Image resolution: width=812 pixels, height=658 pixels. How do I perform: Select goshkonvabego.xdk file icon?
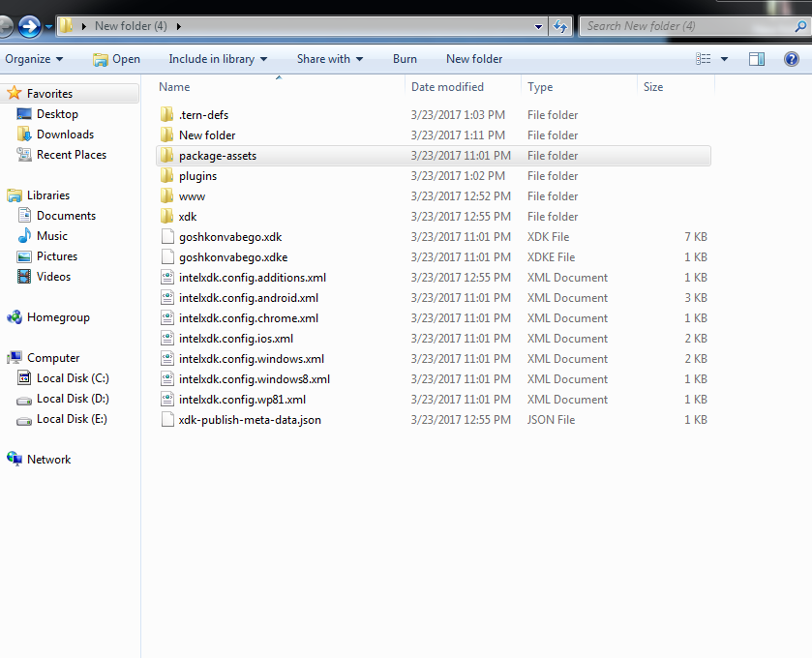click(x=167, y=237)
